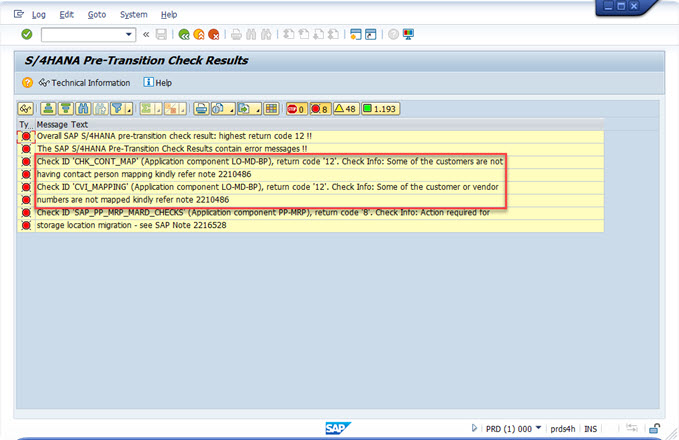The height and width of the screenshot is (440, 679).
Task: Click the ALV Details glasses icon
Action: point(26,109)
